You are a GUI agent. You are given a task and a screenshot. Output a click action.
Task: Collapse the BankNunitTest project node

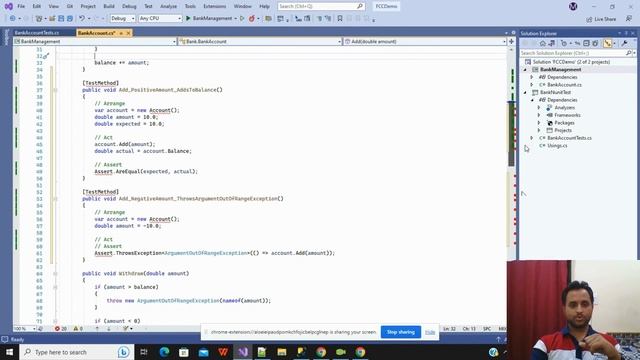(x=525, y=92)
